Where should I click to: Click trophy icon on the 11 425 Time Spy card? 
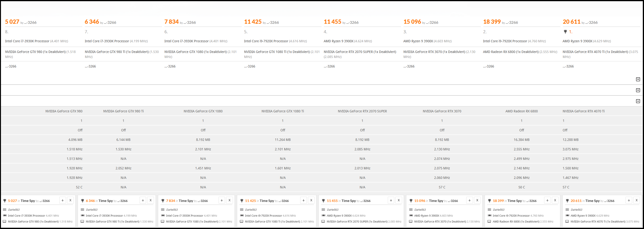tap(242, 201)
